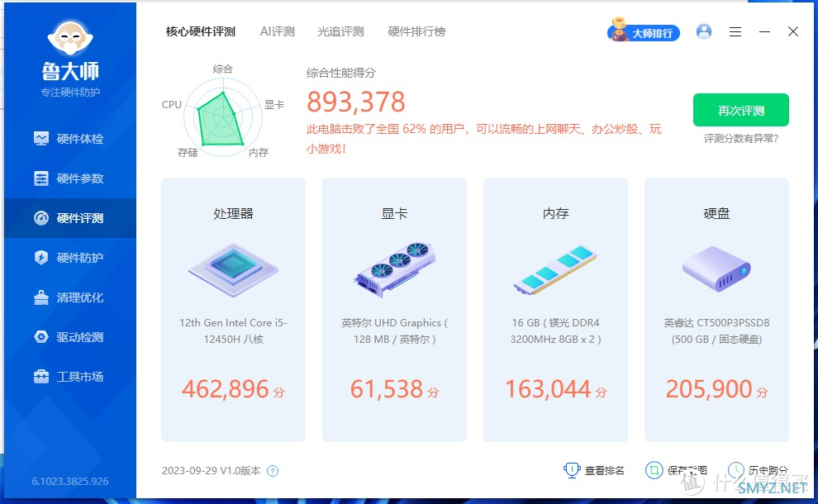Click the 内存 RAM stick icon
The image size is (818, 504).
point(555,269)
